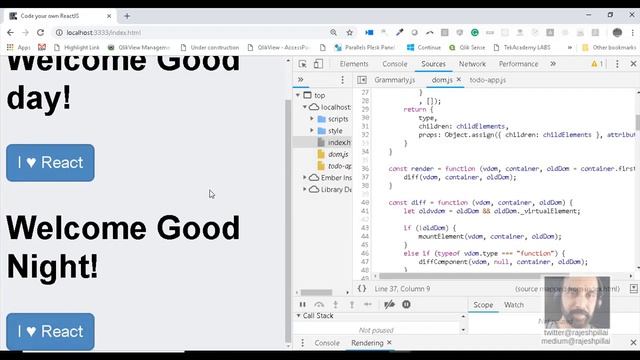Activate the inspect element picker
The width and height of the screenshot is (640, 360).
click(302, 64)
